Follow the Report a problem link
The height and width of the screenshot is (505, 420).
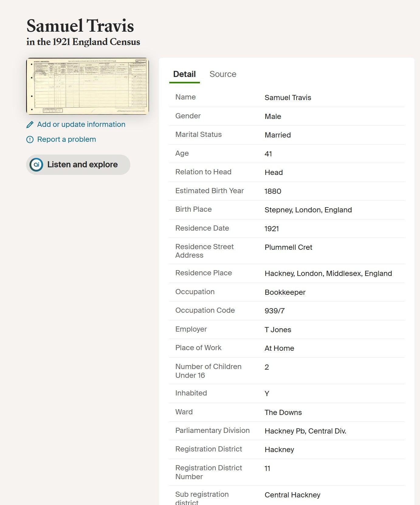click(66, 139)
